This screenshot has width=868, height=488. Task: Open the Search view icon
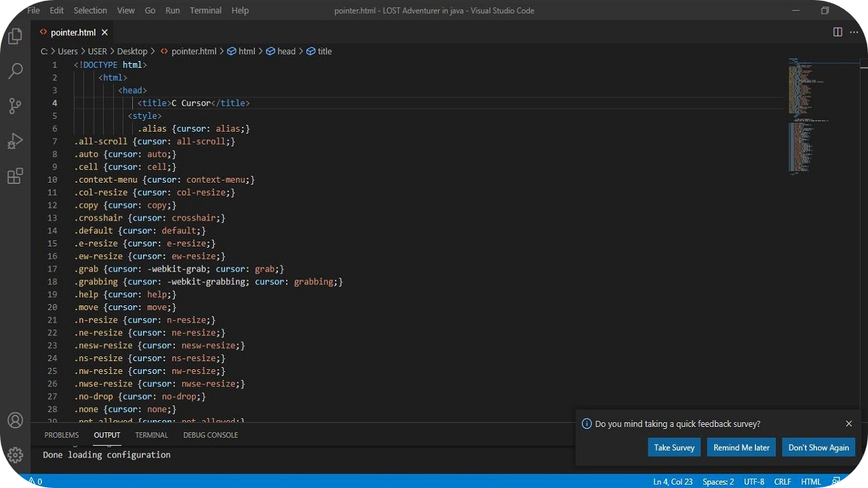click(15, 71)
